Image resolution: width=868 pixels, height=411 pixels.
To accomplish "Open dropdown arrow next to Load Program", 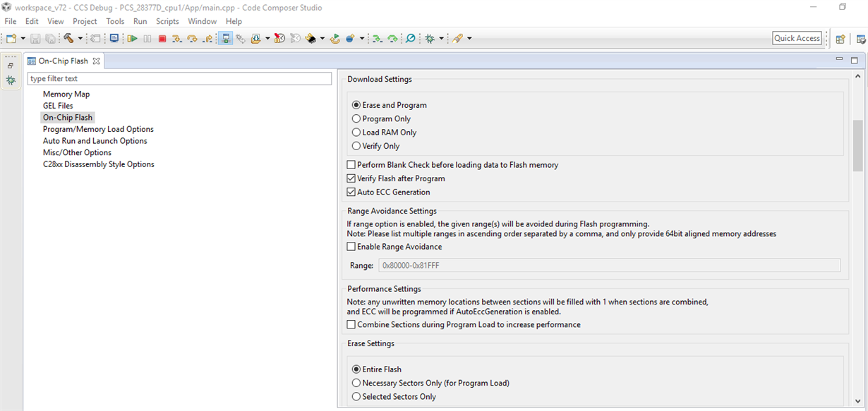I will coord(267,39).
